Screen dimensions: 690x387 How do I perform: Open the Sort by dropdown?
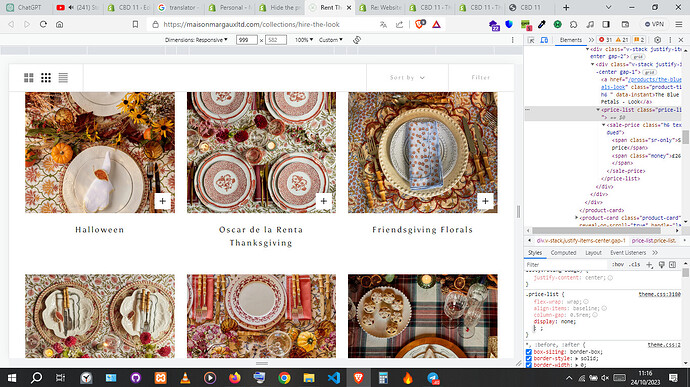pyautogui.click(x=407, y=77)
